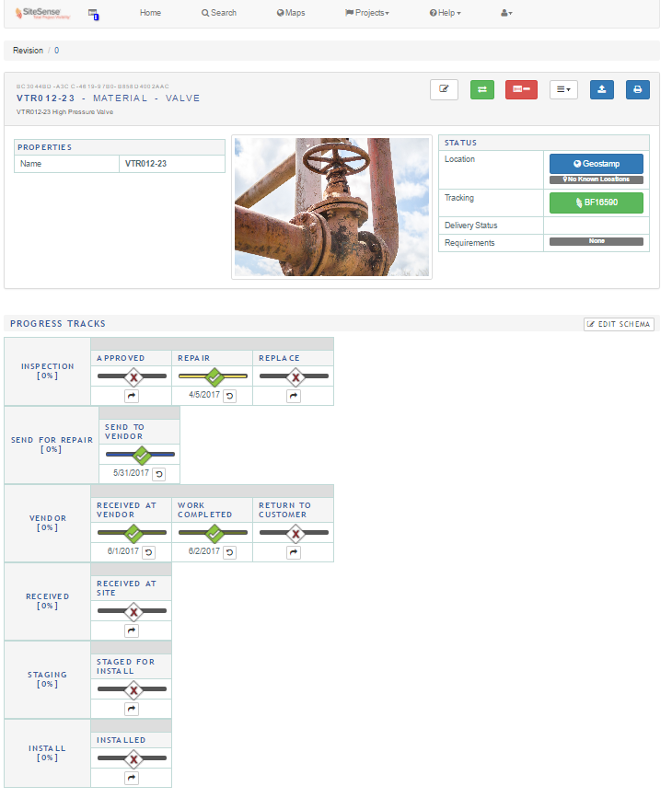672x798 pixels.
Task: Click the green transfer arrows button
Action: (482, 89)
